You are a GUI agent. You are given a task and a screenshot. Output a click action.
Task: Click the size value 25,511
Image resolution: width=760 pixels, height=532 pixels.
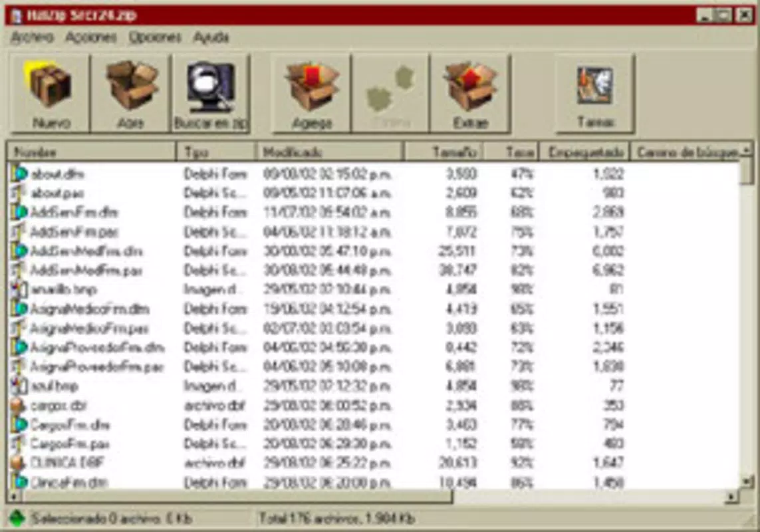457,251
